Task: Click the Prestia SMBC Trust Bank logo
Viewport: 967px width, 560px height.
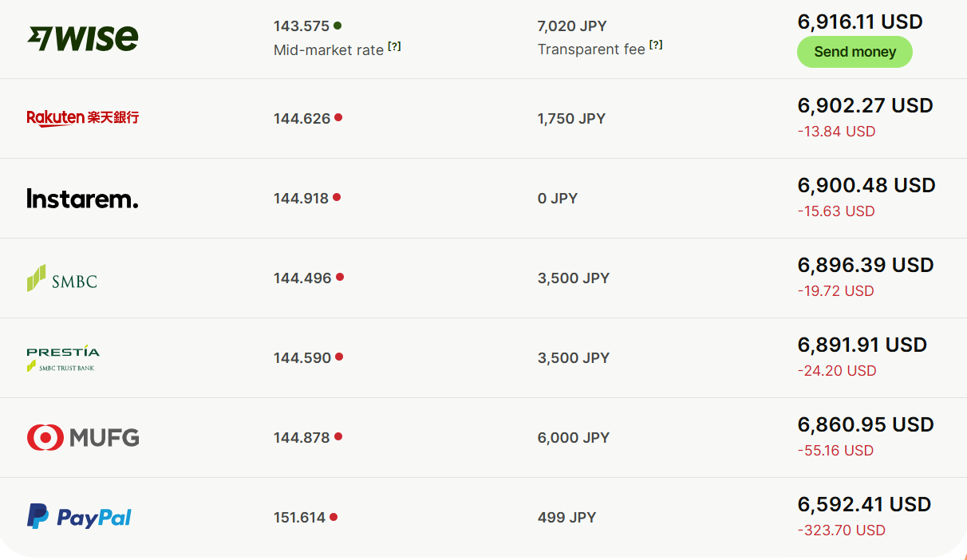Action: click(x=63, y=358)
